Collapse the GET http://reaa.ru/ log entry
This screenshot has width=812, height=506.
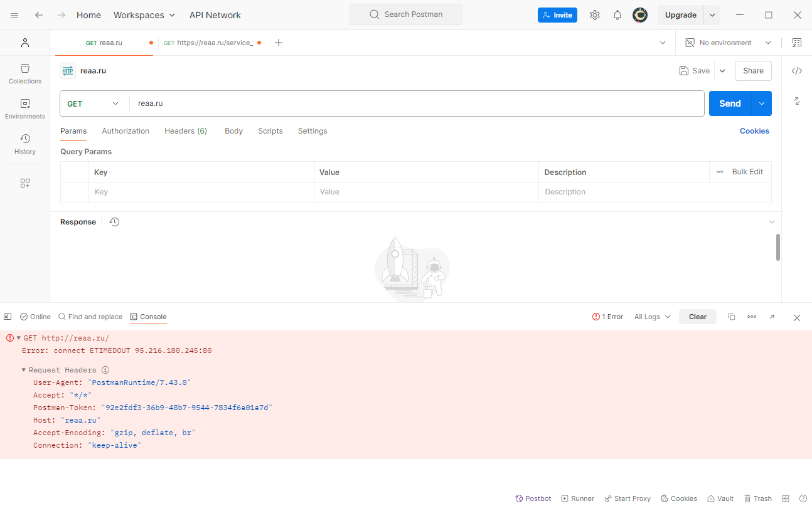tap(19, 338)
